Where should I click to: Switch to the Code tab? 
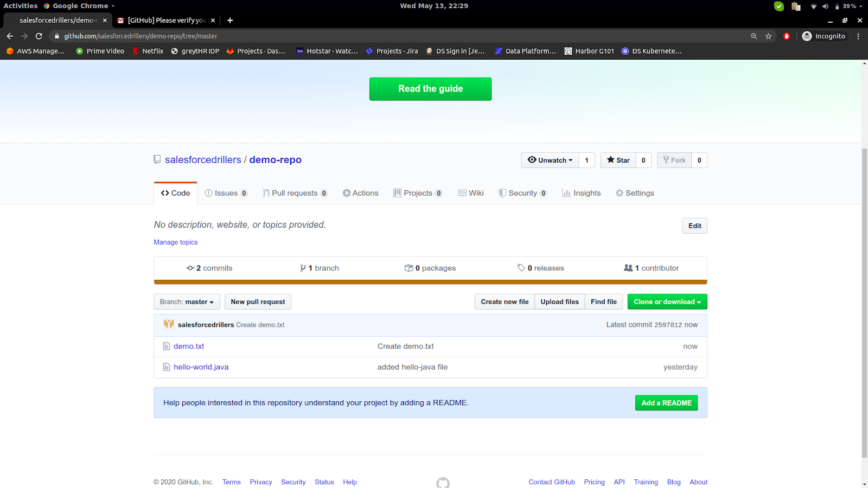click(175, 193)
